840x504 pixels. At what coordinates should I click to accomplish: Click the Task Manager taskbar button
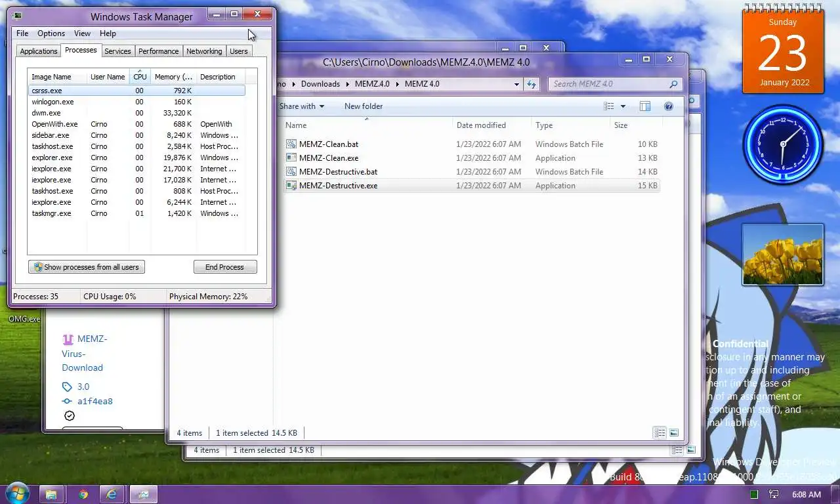point(143,494)
